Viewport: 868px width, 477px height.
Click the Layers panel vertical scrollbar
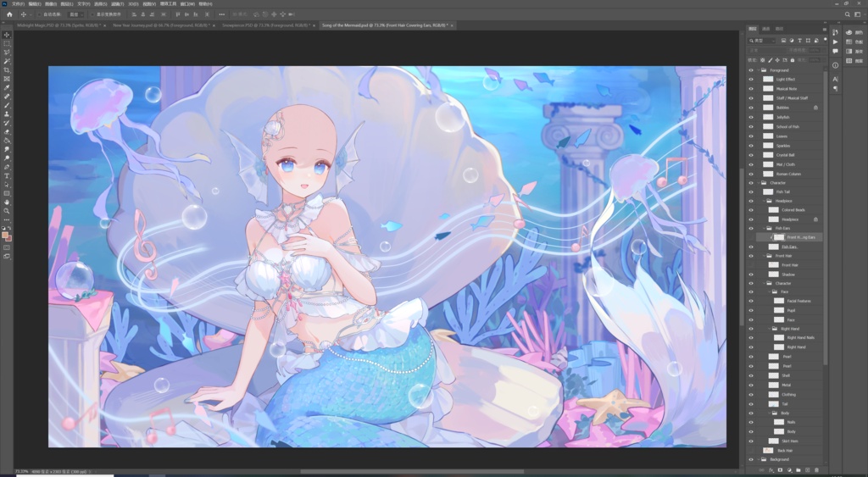pyautogui.click(x=826, y=217)
